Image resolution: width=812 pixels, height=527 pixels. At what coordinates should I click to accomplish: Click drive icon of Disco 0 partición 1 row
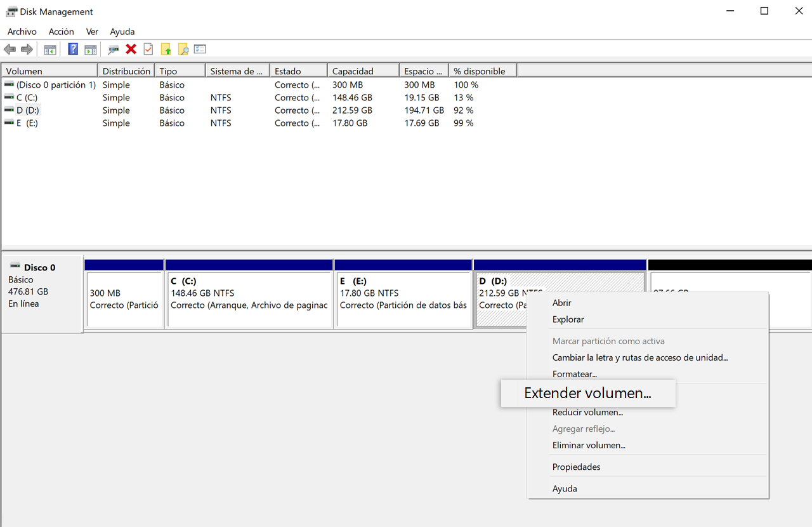tap(9, 84)
